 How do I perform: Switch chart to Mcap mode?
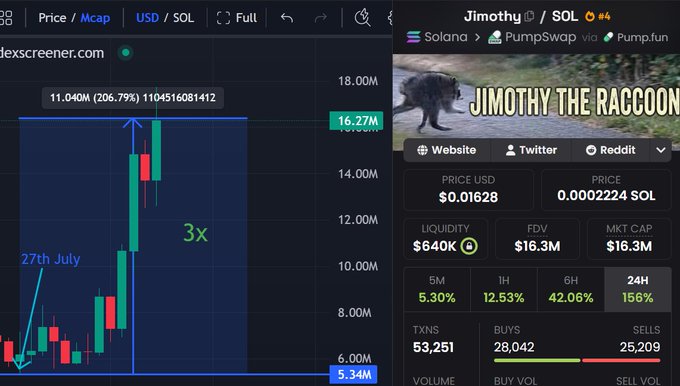point(95,18)
